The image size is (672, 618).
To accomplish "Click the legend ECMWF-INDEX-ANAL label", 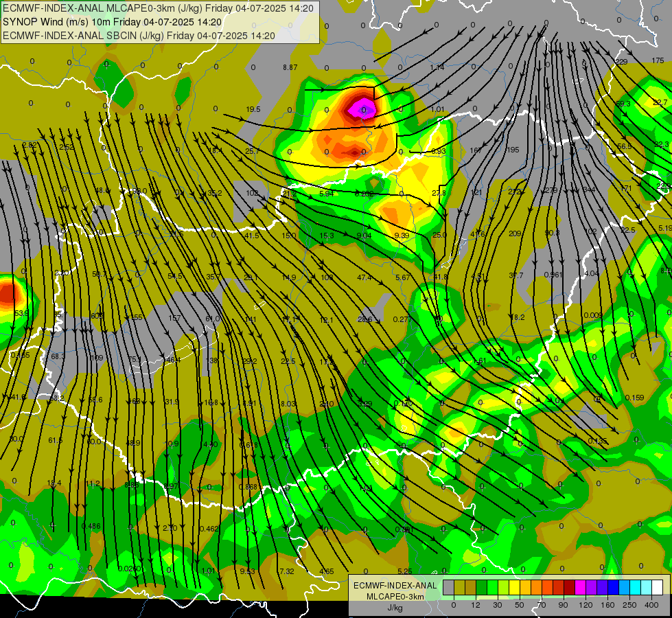I will [x=395, y=586].
